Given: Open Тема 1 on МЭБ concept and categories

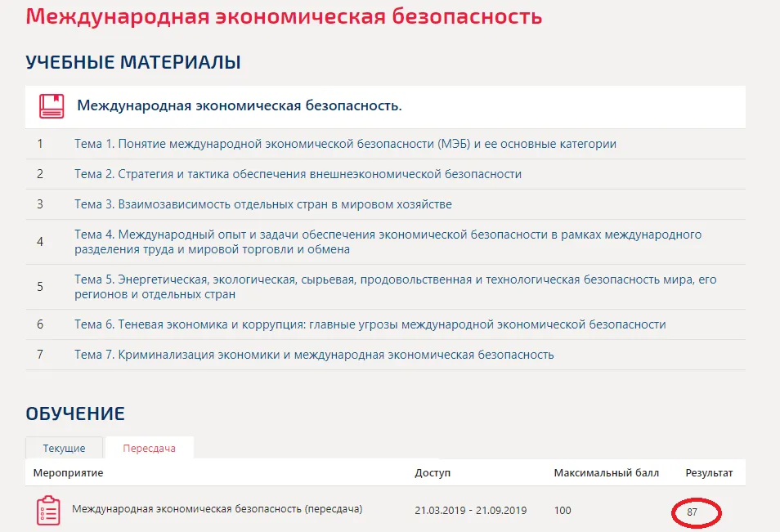Looking at the screenshot, I should [345, 144].
